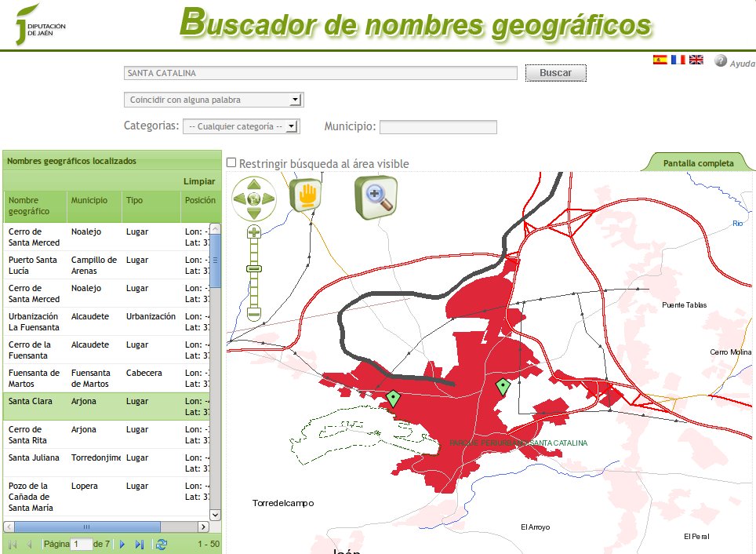Toggle Restringir búsqueda al área visible

coord(231,163)
